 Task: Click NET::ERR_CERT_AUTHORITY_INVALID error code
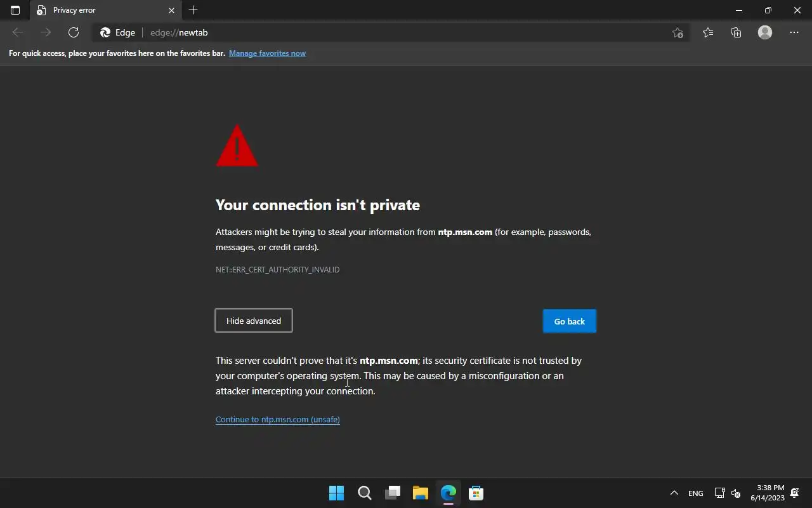pyautogui.click(x=277, y=270)
